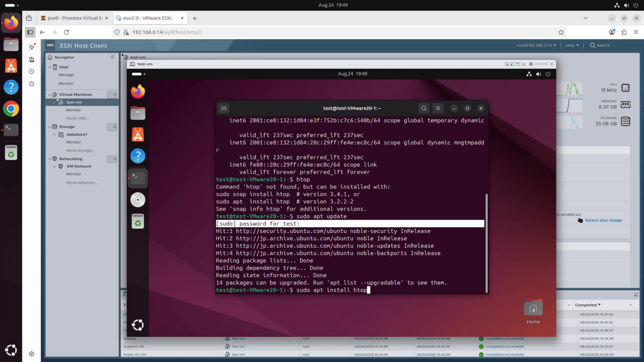The height and width of the screenshot is (362, 644).
Task: Open the Firefox account icon
Action: 612,32
